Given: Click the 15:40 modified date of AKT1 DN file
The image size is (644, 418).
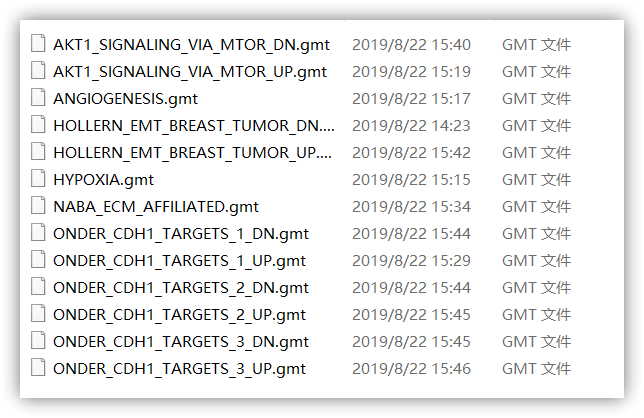Looking at the screenshot, I should click(x=411, y=45).
